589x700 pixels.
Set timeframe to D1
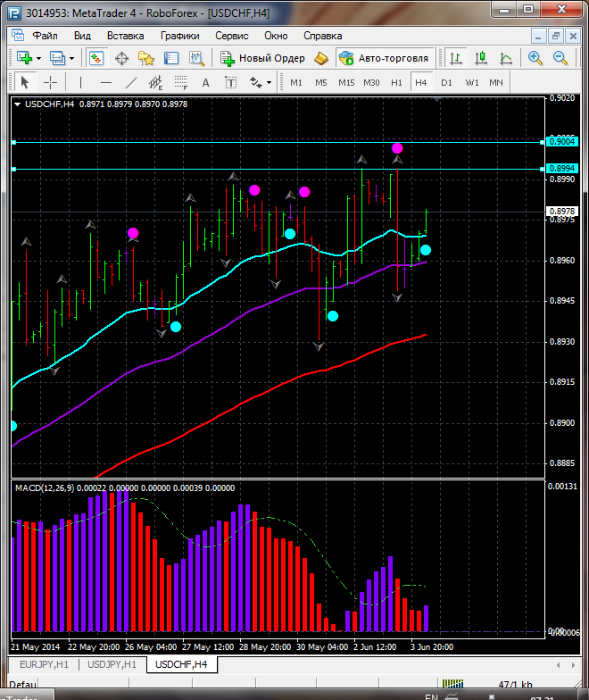click(x=446, y=82)
